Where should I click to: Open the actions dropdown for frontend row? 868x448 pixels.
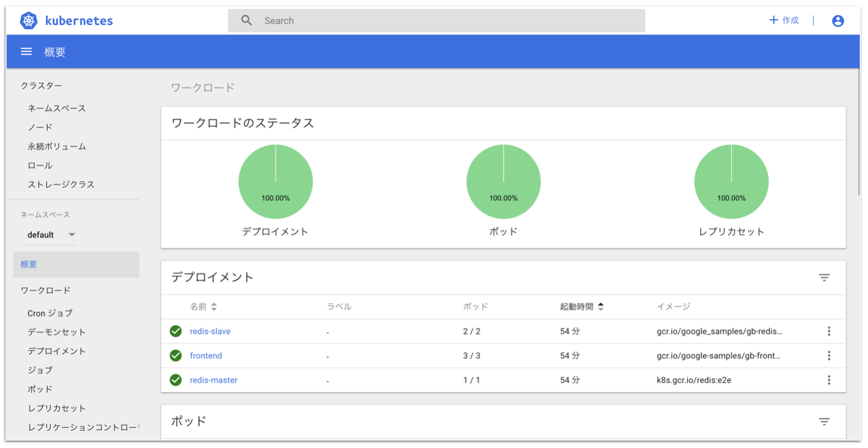pos(829,355)
